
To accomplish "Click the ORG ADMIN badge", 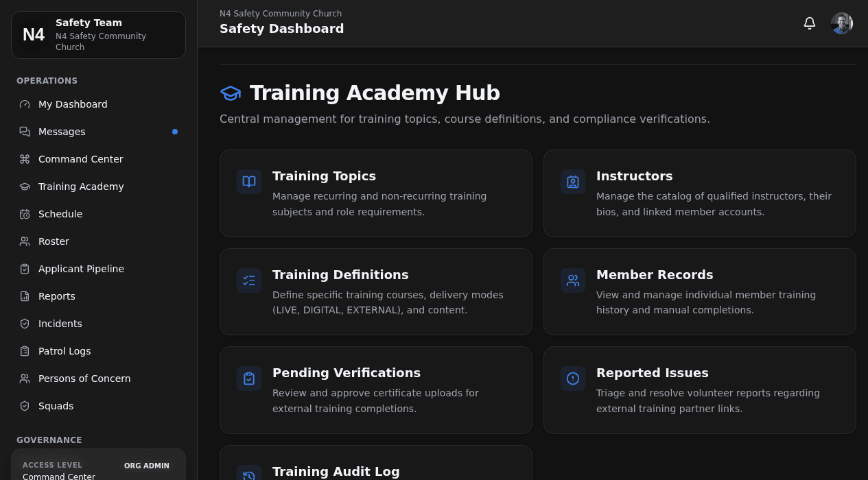I will point(147,466).
